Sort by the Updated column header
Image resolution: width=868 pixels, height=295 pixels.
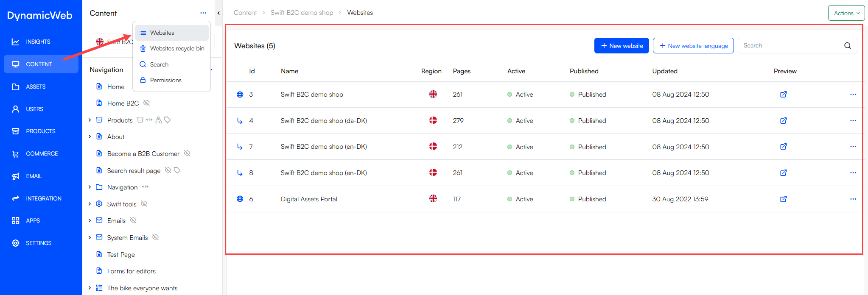click(665, 71)
